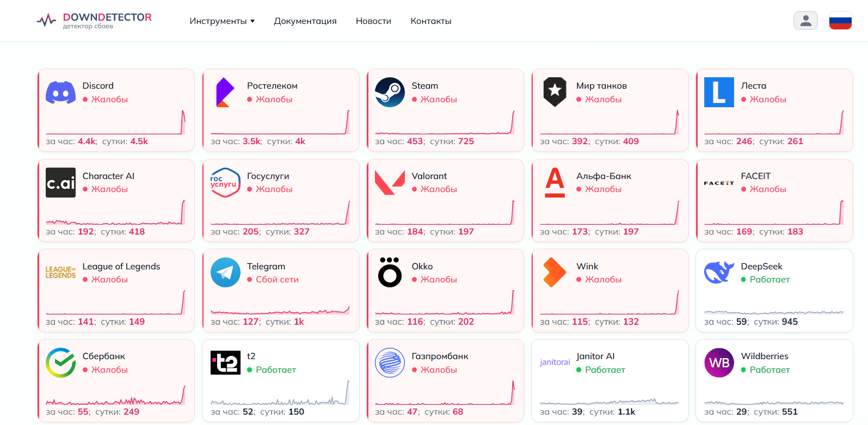This screenshot has width=868, height=425.
Task: Click the Character AI complaints chart
Action: 115,212
